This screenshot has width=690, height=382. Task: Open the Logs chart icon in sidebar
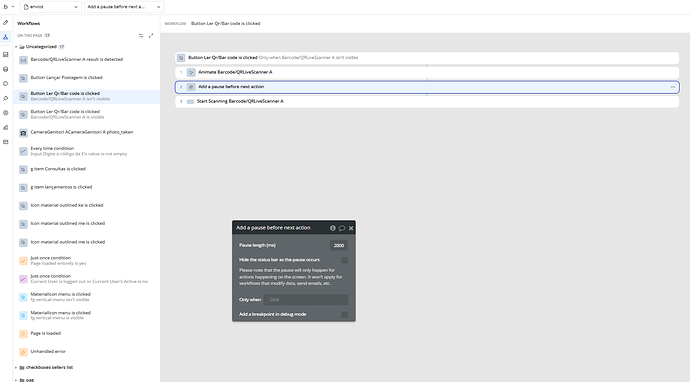pos(6,127)
